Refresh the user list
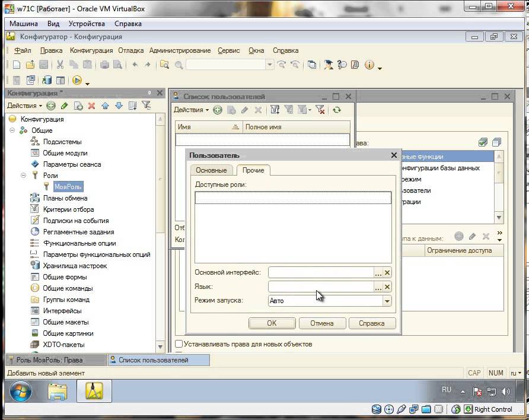The height and width of the screenshot is (420, 529). pyautogui.click(x=337, y=110)
